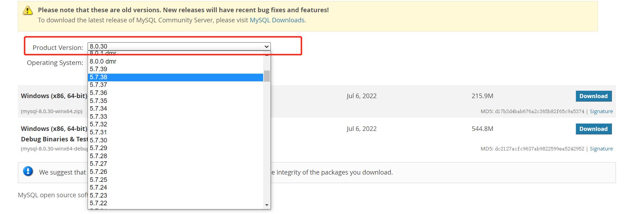Click scroll-up arrow of version list
This screenshot has height=214, width=644.
(x=267, y=55)
